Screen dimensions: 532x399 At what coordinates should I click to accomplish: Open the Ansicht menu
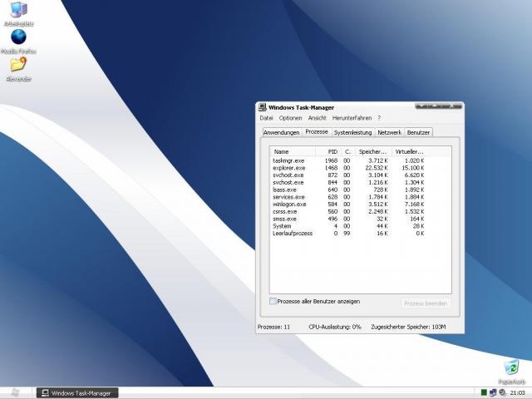tap(317, 118)
